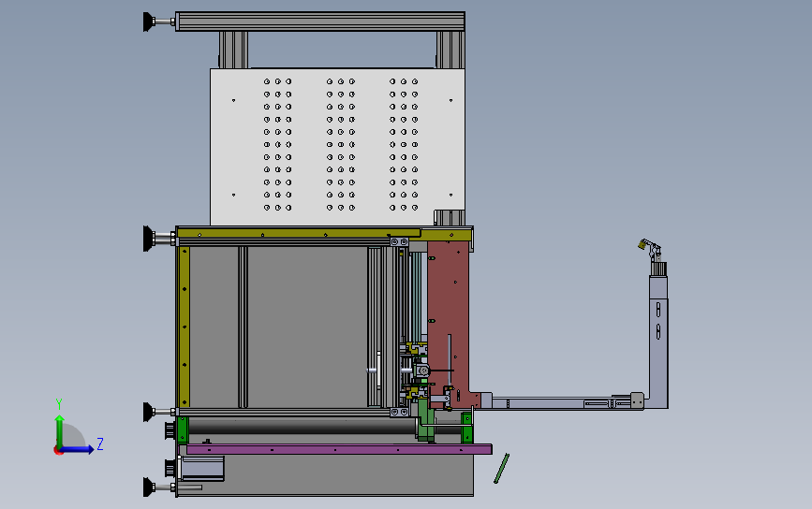The width and height of the screenshot is (812, 509).
Task: Select the purple horizontal bar near the bottom
Action: 339,449
